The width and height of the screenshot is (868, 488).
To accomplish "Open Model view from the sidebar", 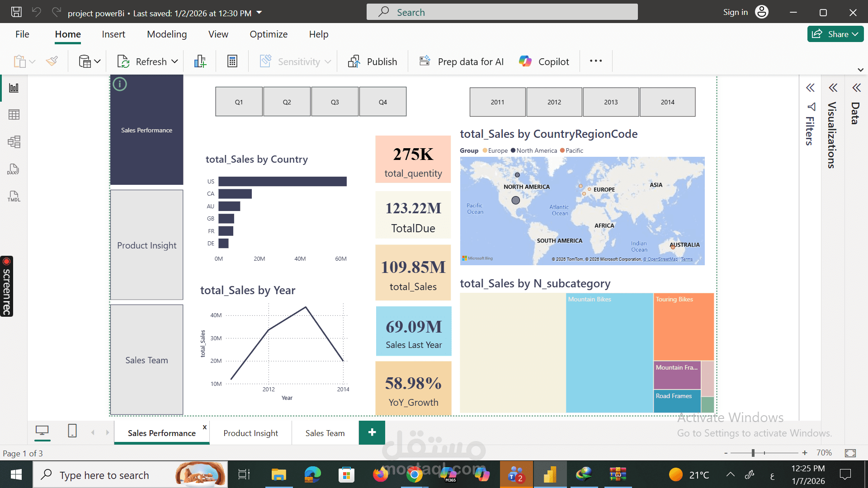I will click(x=14, y=141).
